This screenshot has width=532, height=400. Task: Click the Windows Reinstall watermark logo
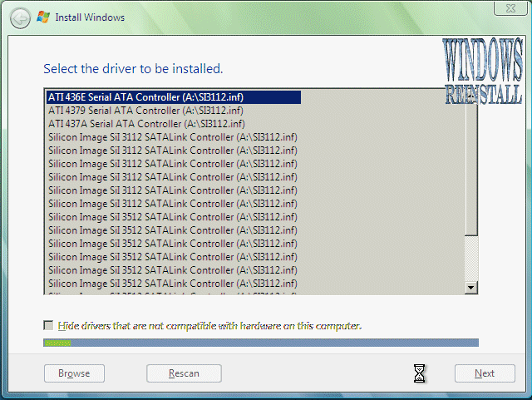click(484, 73)
